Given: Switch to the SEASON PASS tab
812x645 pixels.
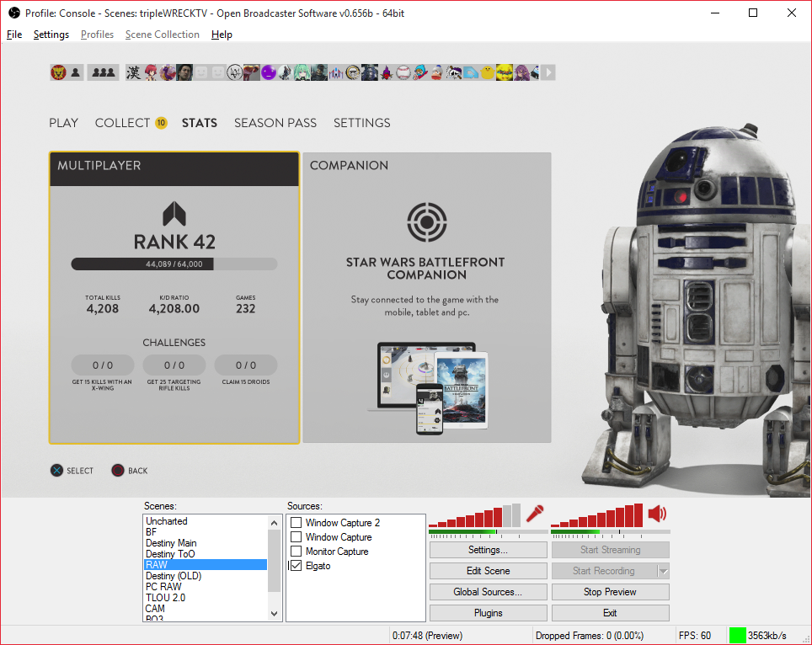Looking at the screenshot, I should tap(275, 123).
